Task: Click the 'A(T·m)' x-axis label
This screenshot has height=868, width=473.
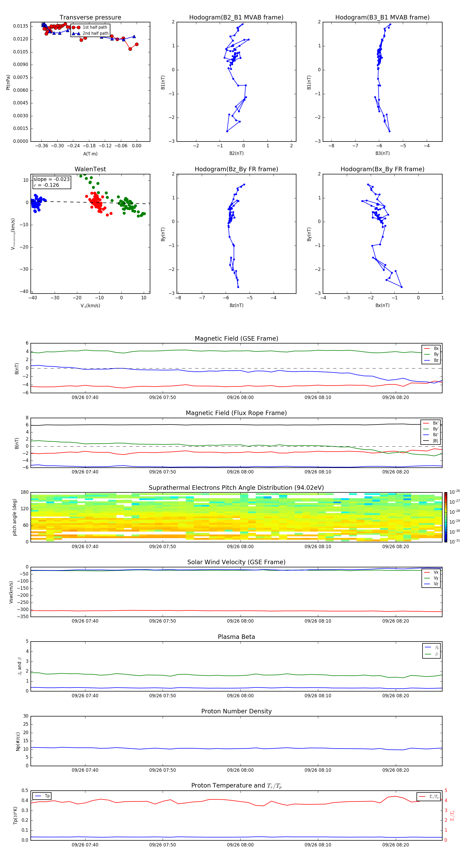Action: tap(90, 154)
